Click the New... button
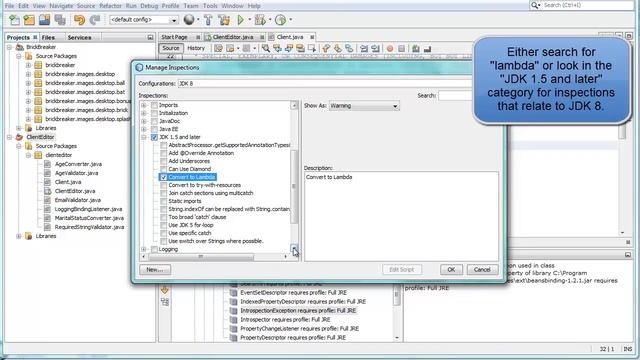 click(155, 269)
